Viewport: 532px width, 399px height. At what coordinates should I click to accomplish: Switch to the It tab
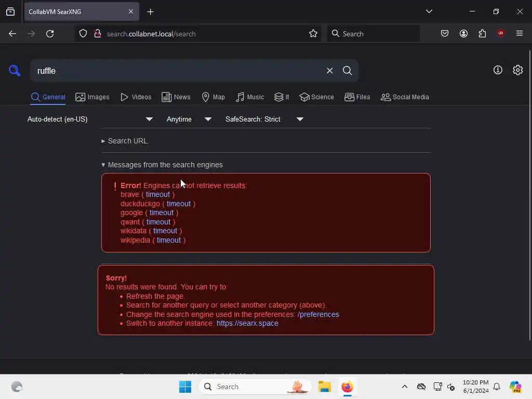[x=282, y=97]
